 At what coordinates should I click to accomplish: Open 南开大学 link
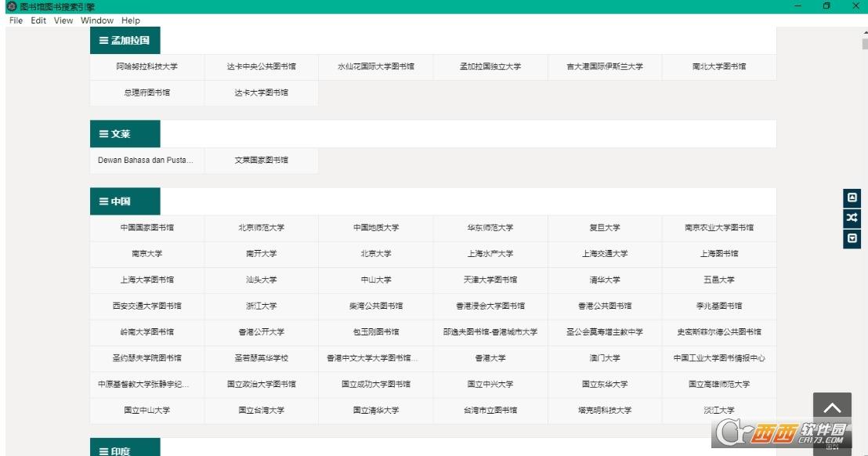(262, 253)
